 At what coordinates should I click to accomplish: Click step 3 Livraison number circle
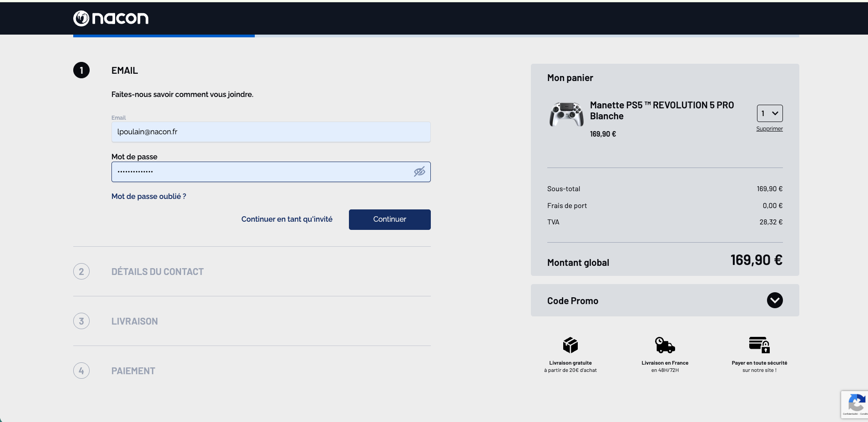point(81,321)
